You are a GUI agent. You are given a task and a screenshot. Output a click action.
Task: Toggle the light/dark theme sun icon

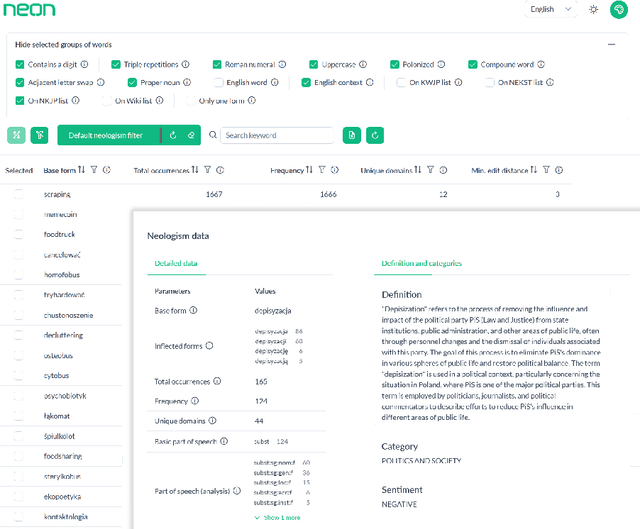click(x=594, y=9)
